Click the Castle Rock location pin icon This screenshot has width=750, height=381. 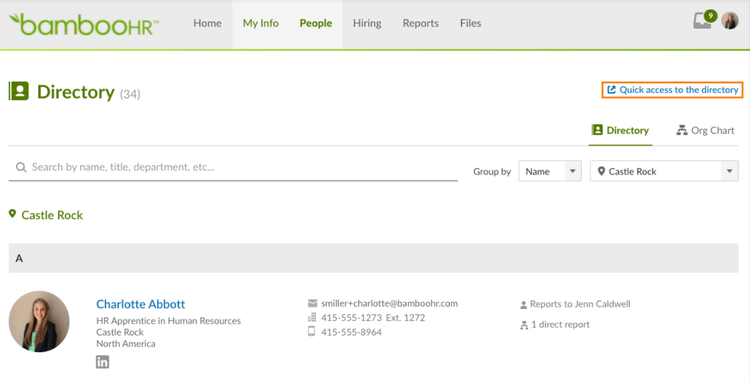(12, 214)
